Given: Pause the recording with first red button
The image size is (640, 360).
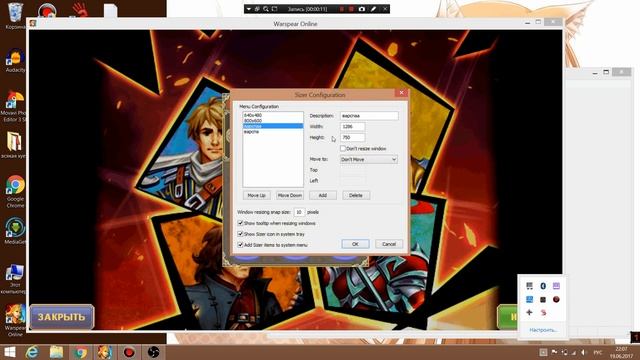Looking at the screenshot, I should (x=342, y=9).
